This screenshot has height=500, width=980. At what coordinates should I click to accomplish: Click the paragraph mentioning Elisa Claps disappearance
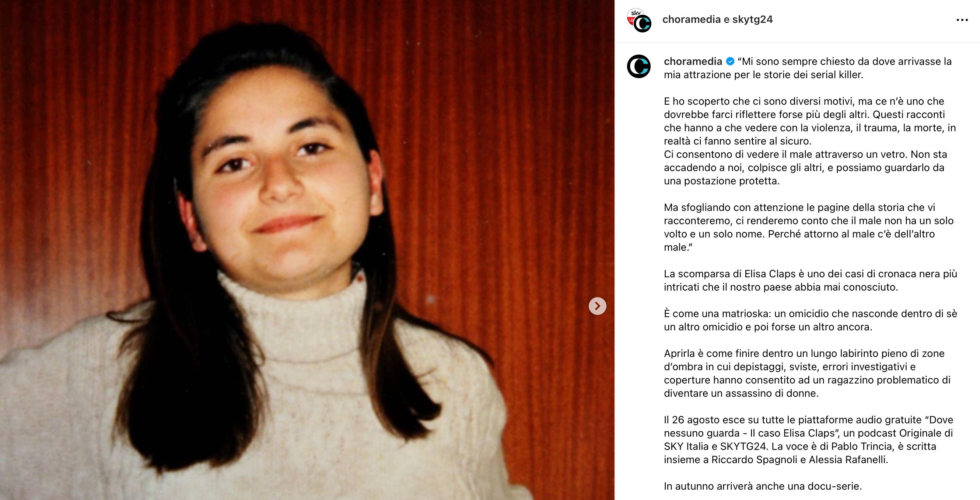click(810, 280)
